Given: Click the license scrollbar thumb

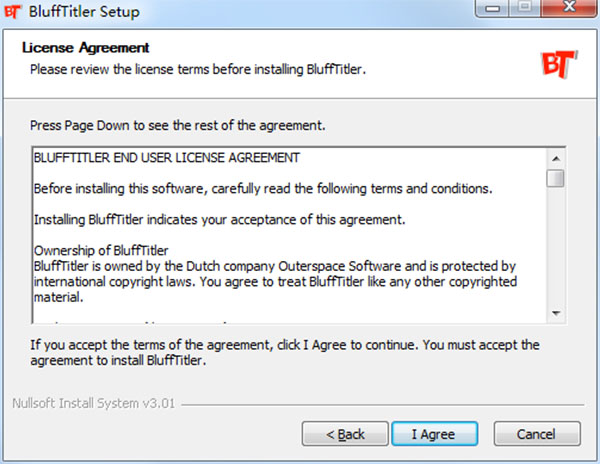Looking at the screenshot, I should click(x=555, y=178).
